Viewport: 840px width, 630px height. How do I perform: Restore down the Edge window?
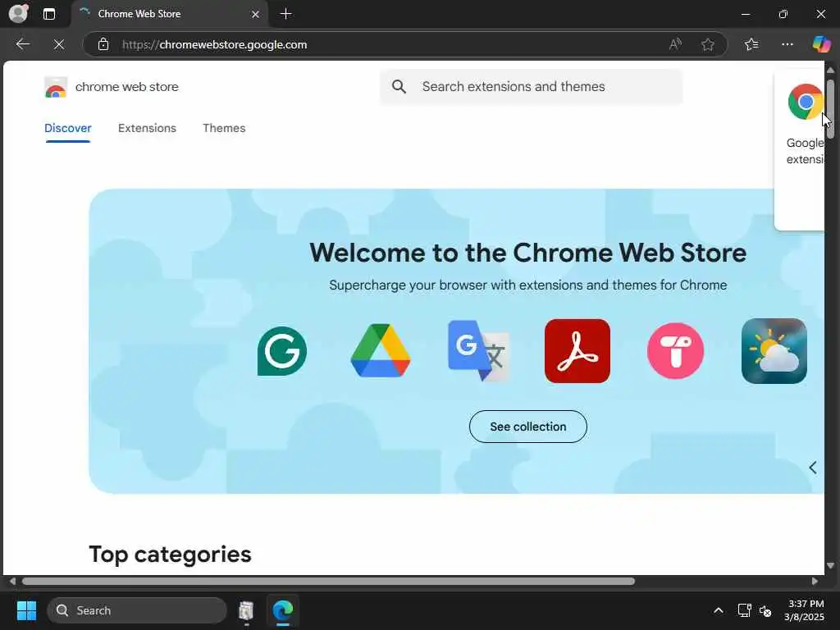click(x=783, y=14)
